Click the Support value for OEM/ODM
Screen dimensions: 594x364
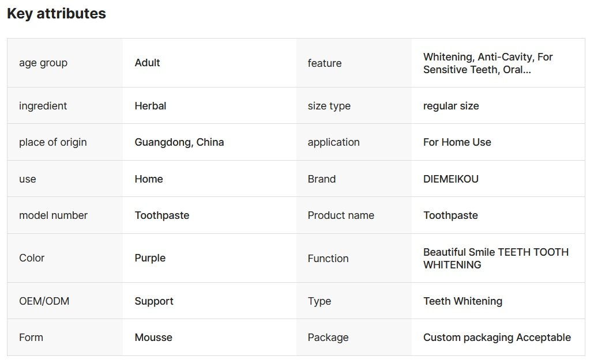[x=154, y=301]
